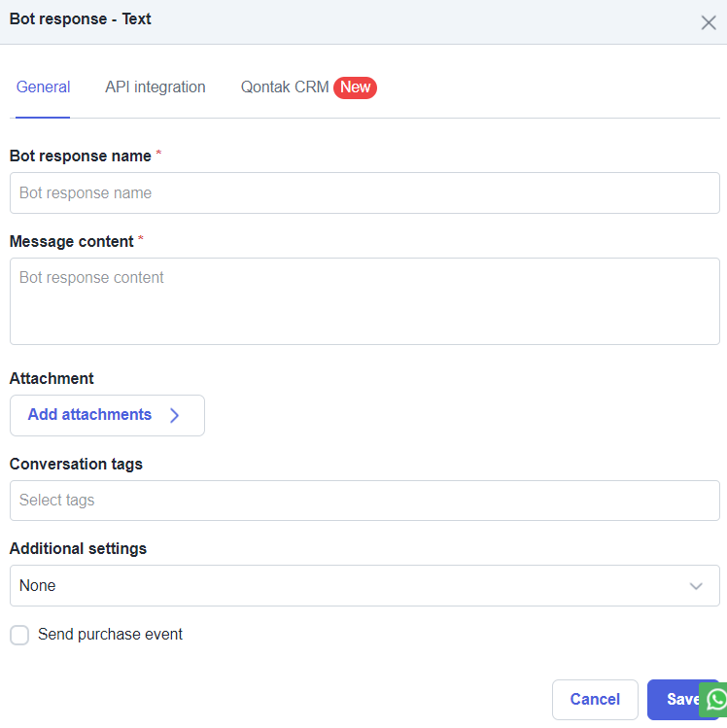Viewport: 727px width, 728px height.
Task: Switch to the API integration tab
Action: [x=156, y=87]
